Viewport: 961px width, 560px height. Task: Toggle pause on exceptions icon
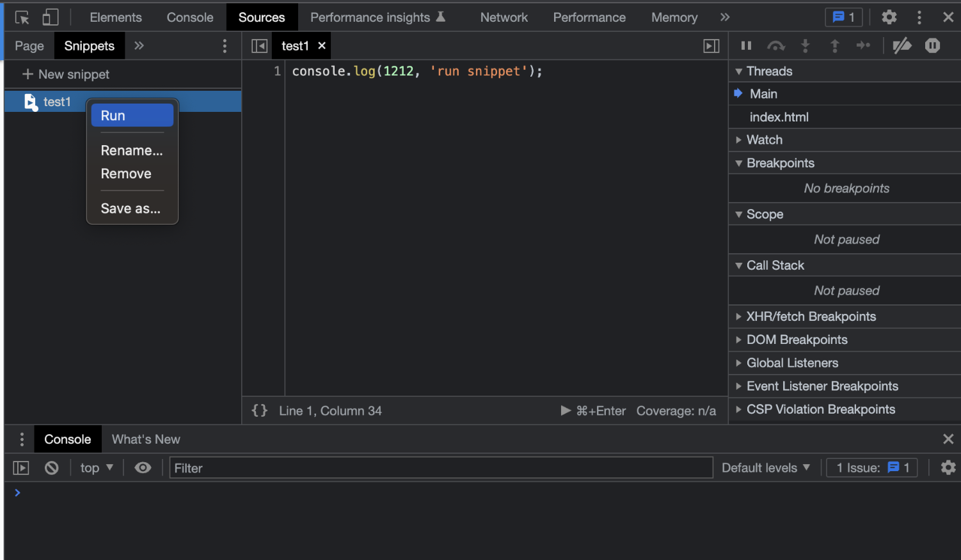932,45
